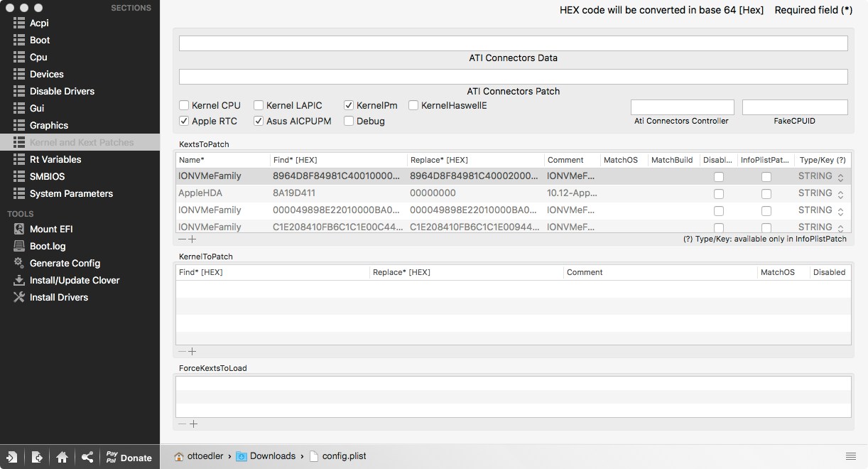Click the Downloads folder in path bar

[266, 456]
